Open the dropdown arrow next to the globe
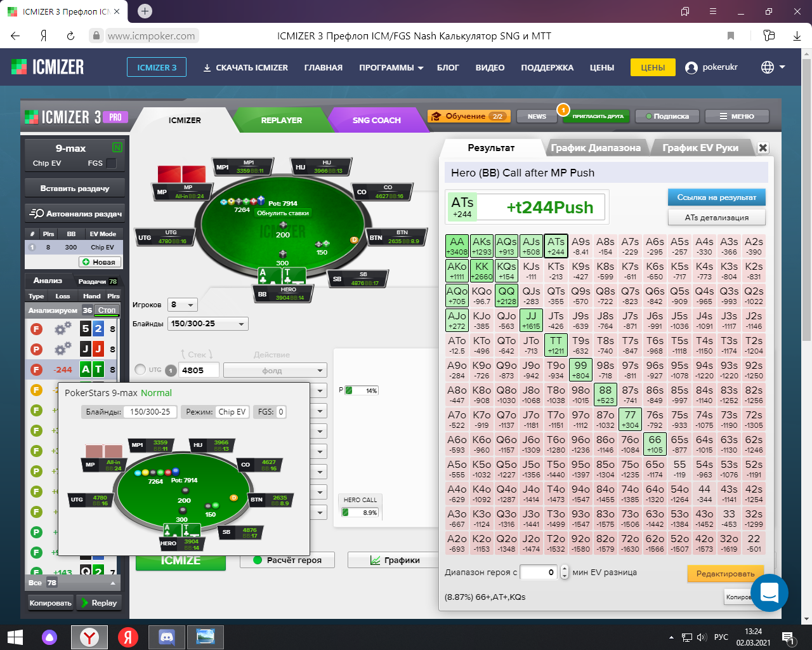The width and height of the screenshot is (812, 650). 782,67
